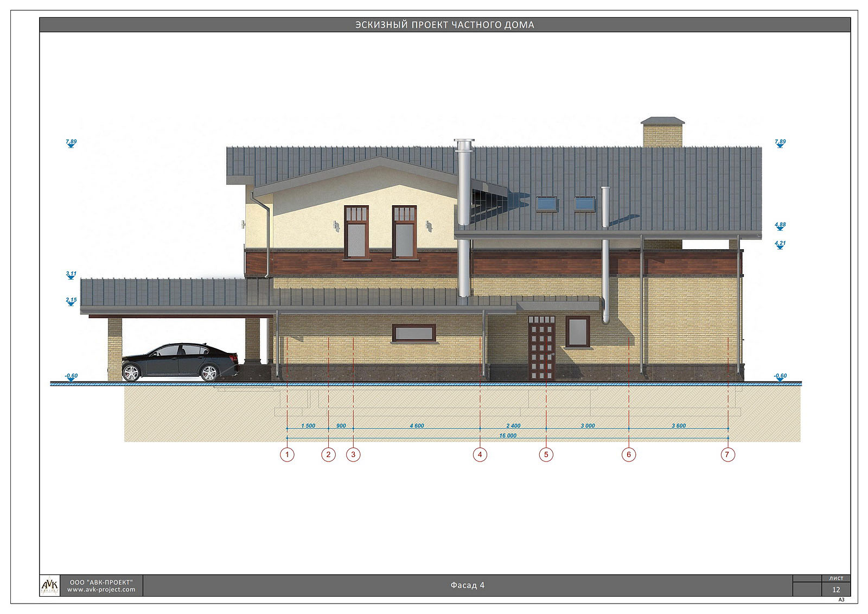Screen dimensions: 868x614
Task: Click the A3 paper format label
Action: click(x=841, y=600)
